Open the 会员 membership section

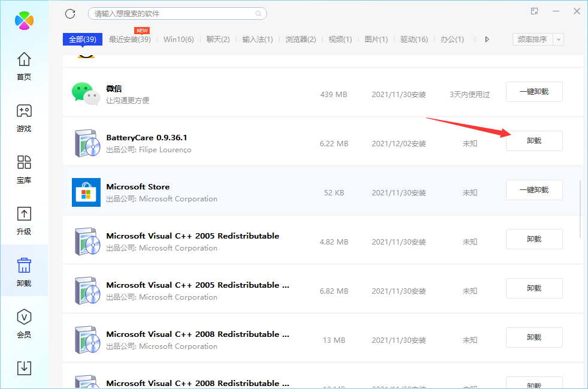point(24,324)
